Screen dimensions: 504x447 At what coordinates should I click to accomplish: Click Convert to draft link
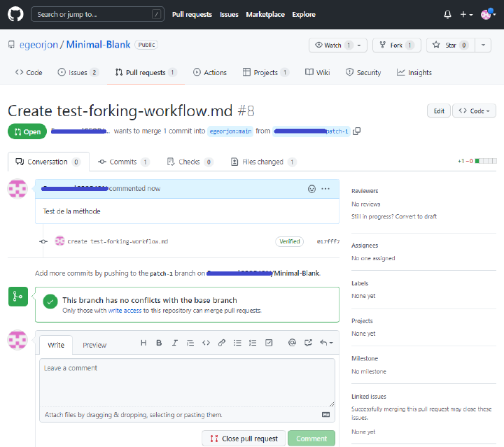pos(416,217)
